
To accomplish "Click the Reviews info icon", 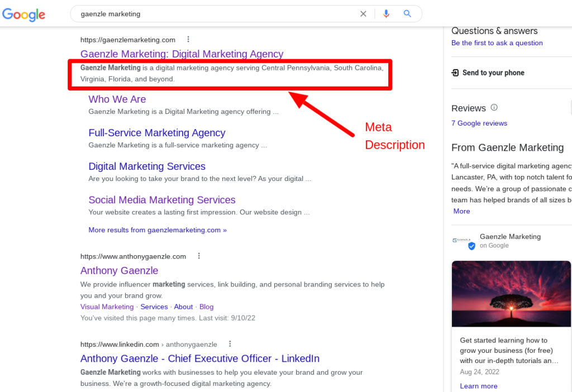I will pos(494,108).
